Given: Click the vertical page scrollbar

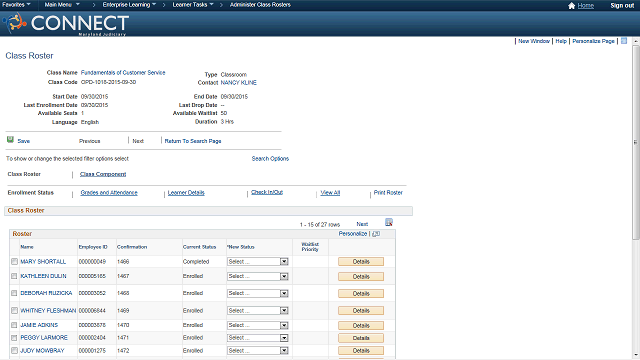Looking at the screenshot, I should click(636, 143).
